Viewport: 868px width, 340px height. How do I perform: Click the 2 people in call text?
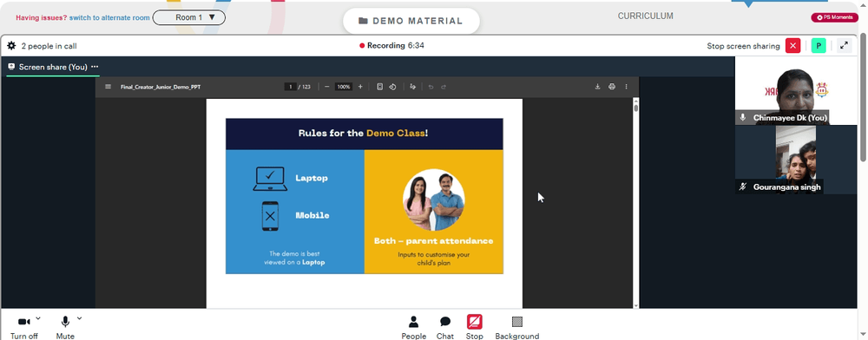[x=49, y=46]
